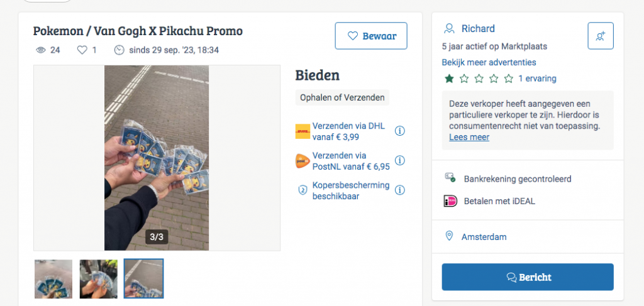
Task: Click the iDEAL payment logo
Action: coord(450,201)
